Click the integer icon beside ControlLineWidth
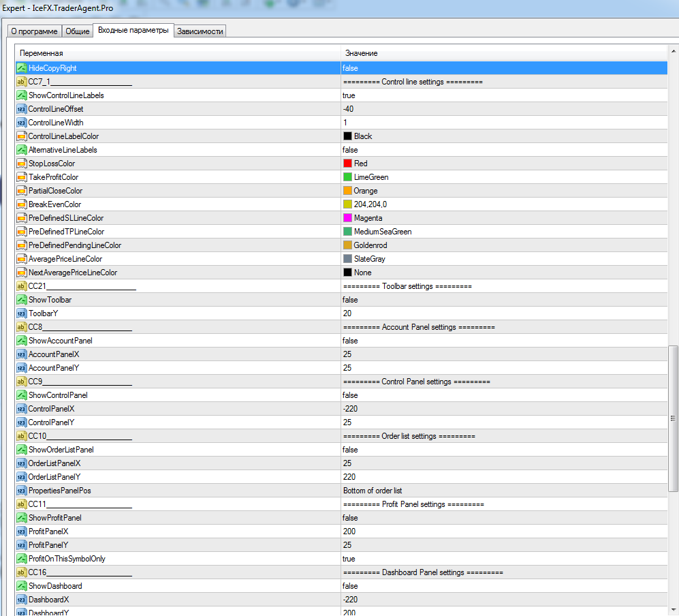 (x=21, y=123)
